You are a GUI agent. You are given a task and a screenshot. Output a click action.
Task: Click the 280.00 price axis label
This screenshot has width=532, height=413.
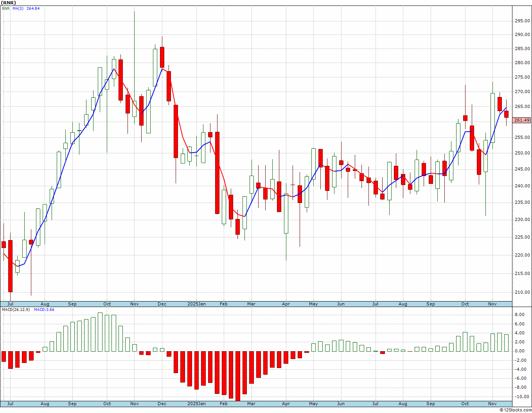[x=522, y=63]
